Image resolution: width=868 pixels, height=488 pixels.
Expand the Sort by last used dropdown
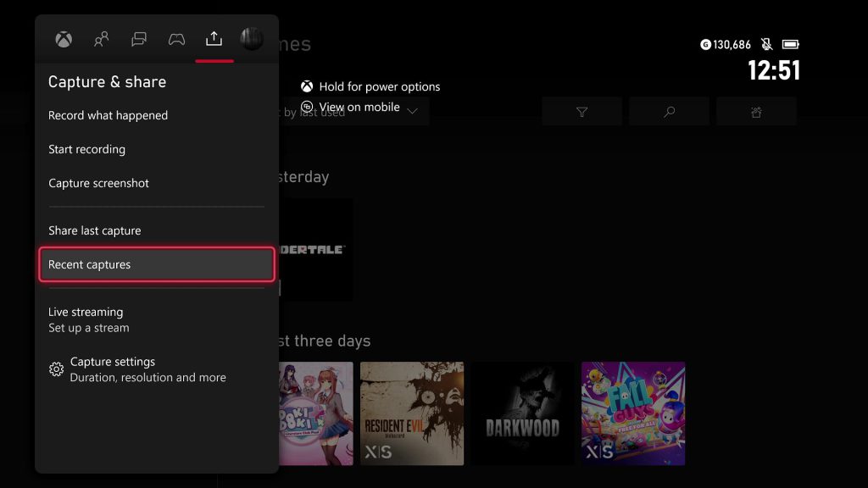click(x=356, y=112)
